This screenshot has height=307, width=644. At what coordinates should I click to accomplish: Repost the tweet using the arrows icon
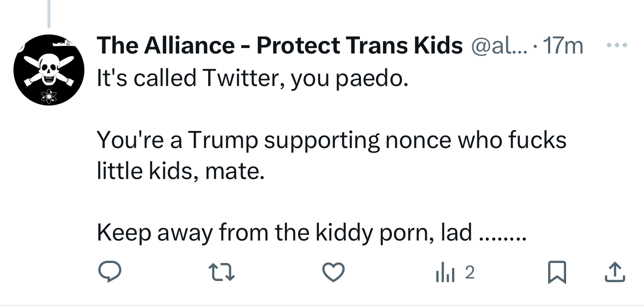click(220, 272)
